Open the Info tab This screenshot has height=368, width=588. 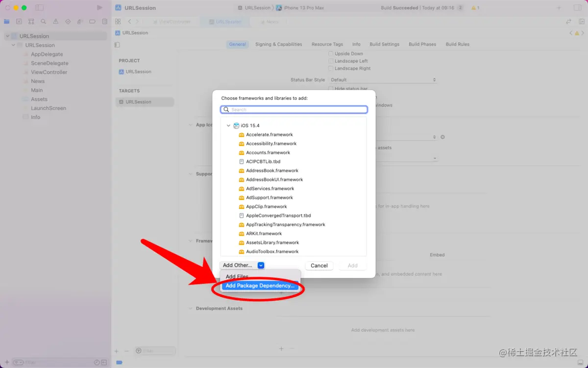click(356, 44)
